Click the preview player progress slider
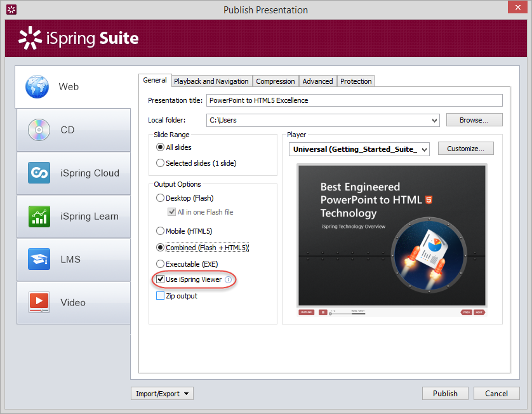The height and width of the screenshot is (414, 532). [347, 314]
